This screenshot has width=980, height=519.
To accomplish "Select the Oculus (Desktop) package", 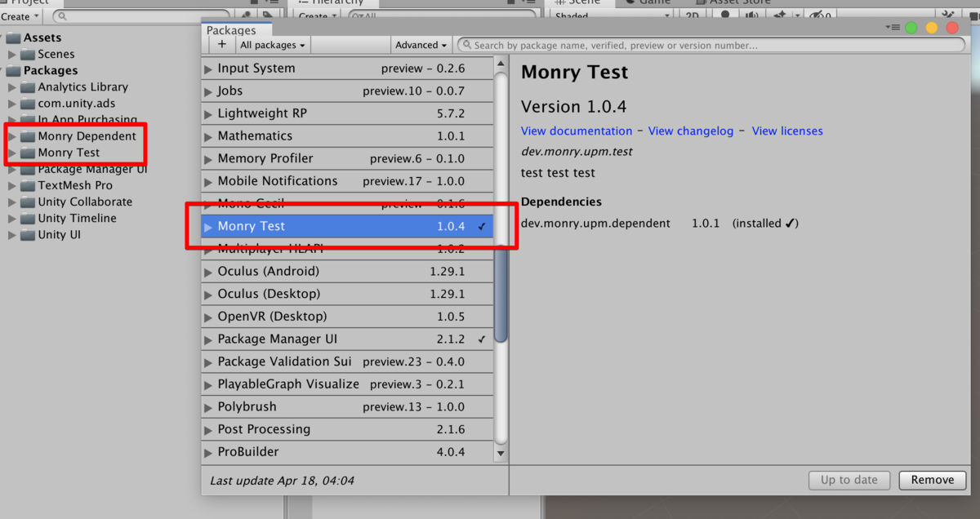I will [x=347, y=294].
